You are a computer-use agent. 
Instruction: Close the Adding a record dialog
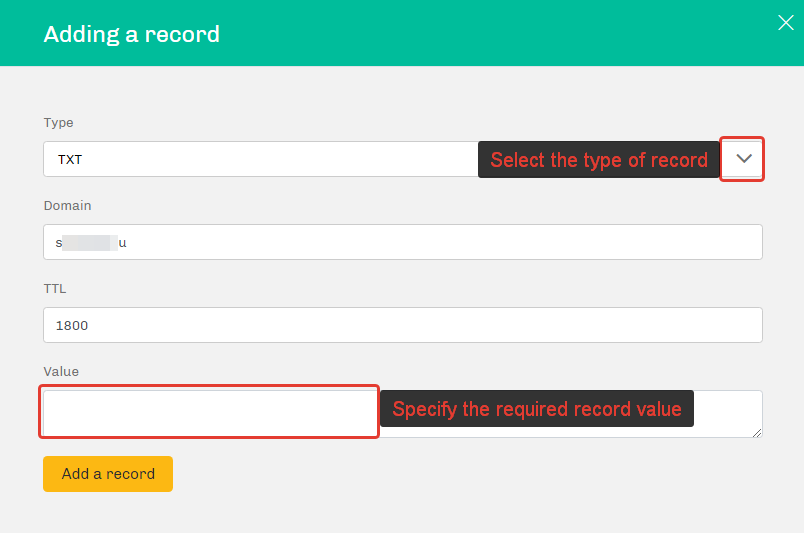click(x=786, y=23)
